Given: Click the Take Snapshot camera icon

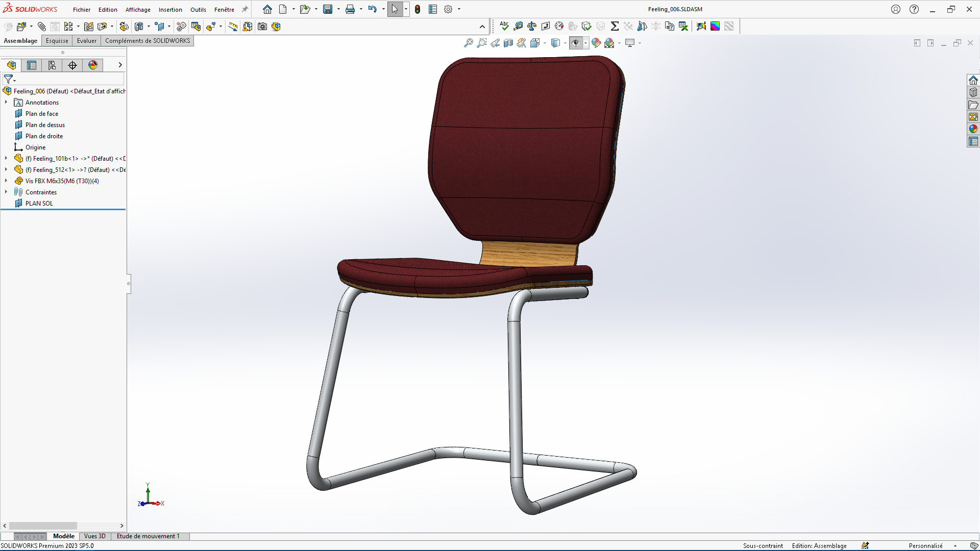Looking at the screenshot, I should point(262,27).
